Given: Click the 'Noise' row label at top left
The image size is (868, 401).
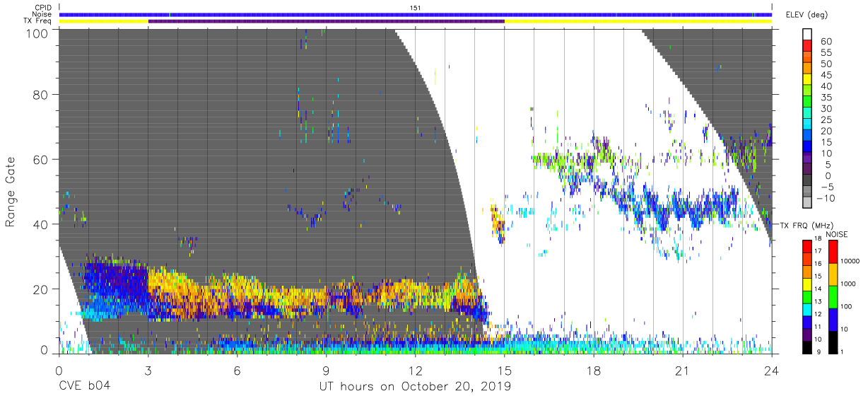Looking at the screenshot, I should pyautogui.click(x=43, y=15).
